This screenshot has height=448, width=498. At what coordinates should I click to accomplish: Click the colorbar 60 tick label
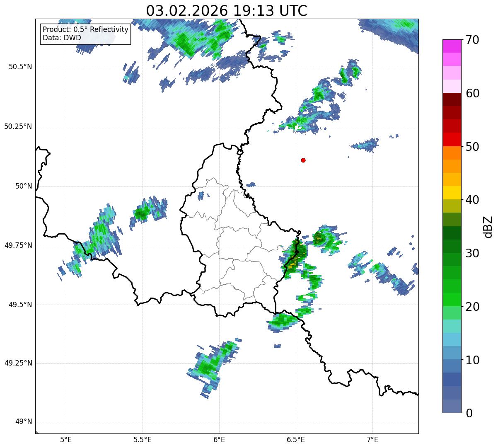click(472, 93)
